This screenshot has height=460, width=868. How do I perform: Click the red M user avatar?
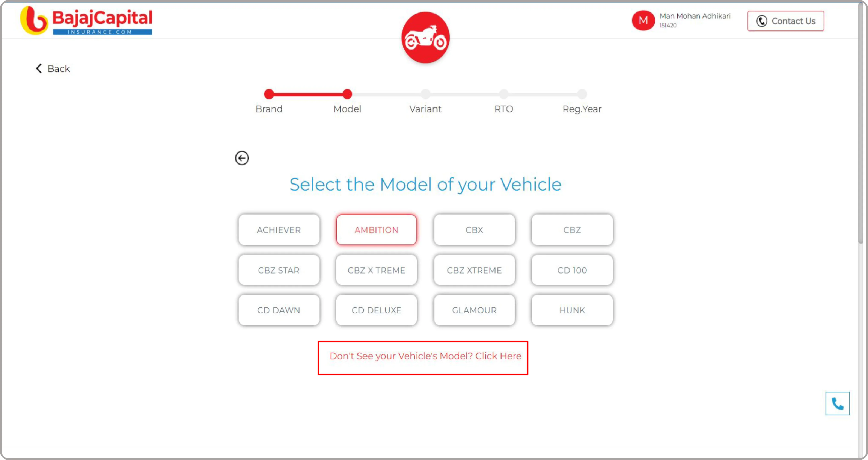pyautogui.click(x=643, y=20)
